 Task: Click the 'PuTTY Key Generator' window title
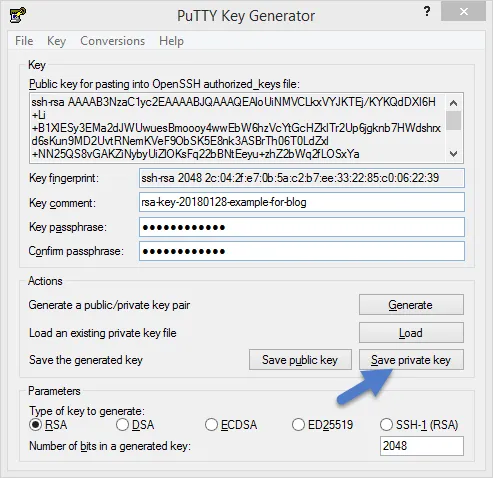(246, 16)
